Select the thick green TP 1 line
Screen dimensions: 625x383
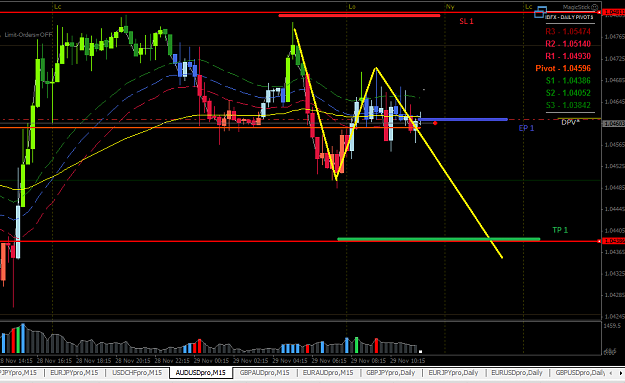tap(438, 239)
